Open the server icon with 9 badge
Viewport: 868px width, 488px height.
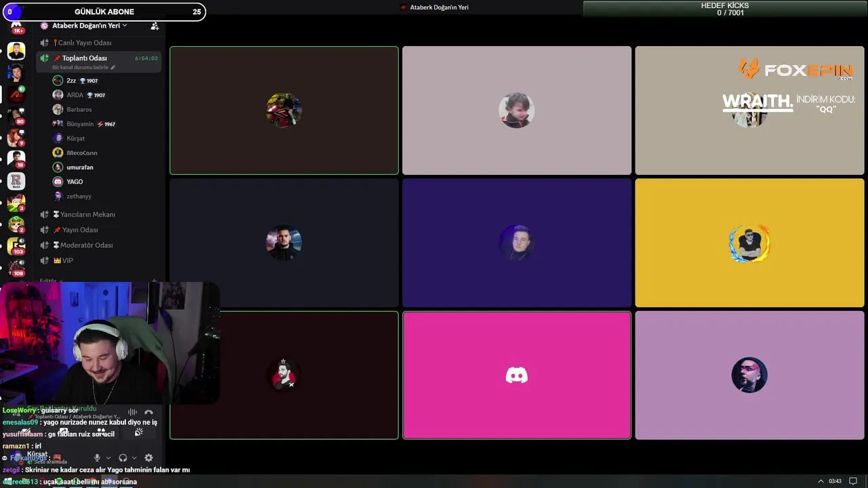pos(16,138)
